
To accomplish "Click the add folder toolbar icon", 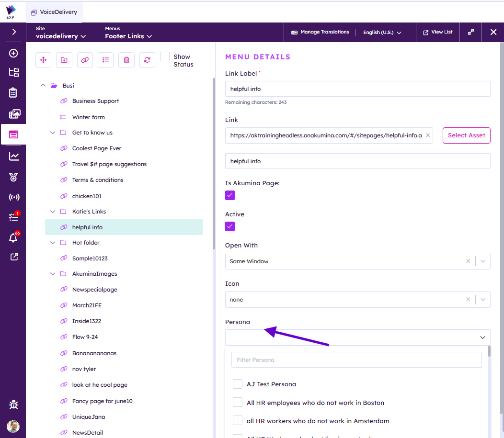I will coord(64,60).
